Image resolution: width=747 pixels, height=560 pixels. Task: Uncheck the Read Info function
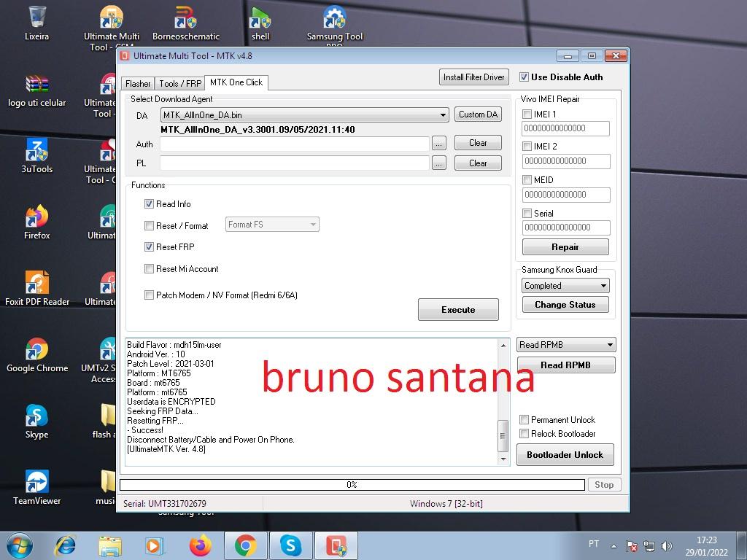[149, 204]
